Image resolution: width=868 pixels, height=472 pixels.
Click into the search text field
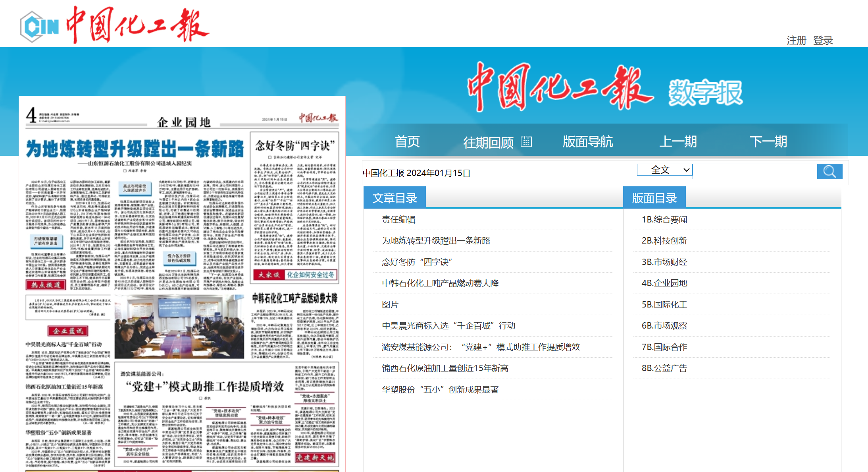754,172
